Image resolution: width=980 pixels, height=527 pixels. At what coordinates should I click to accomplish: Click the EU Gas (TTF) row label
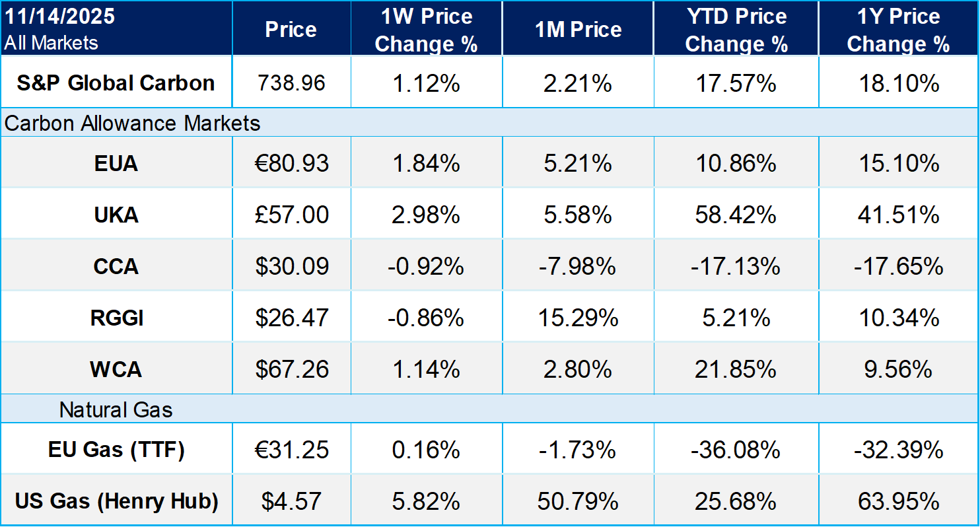(116, 450)
